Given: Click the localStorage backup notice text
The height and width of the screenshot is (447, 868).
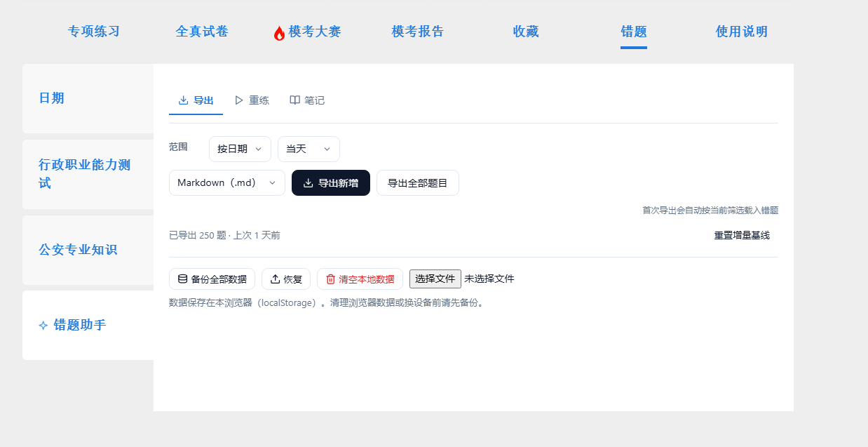Looking at the screenshot, I should 327,303.
